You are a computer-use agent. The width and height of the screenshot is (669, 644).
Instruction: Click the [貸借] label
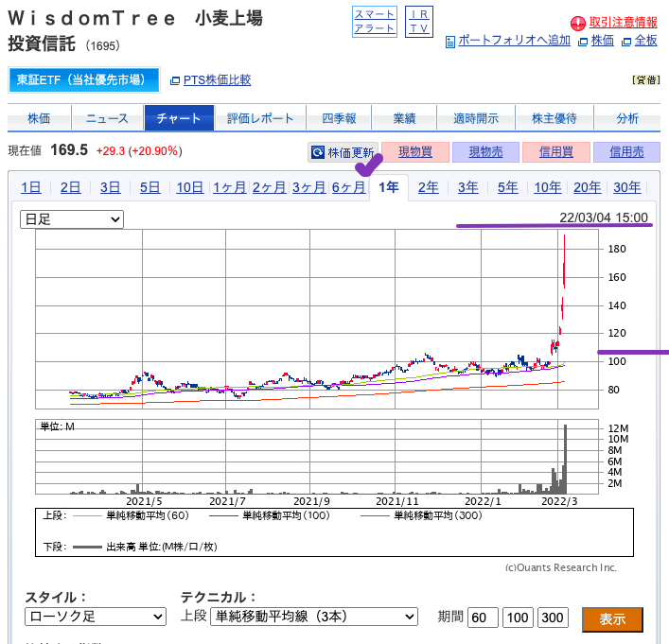[646, 79]
